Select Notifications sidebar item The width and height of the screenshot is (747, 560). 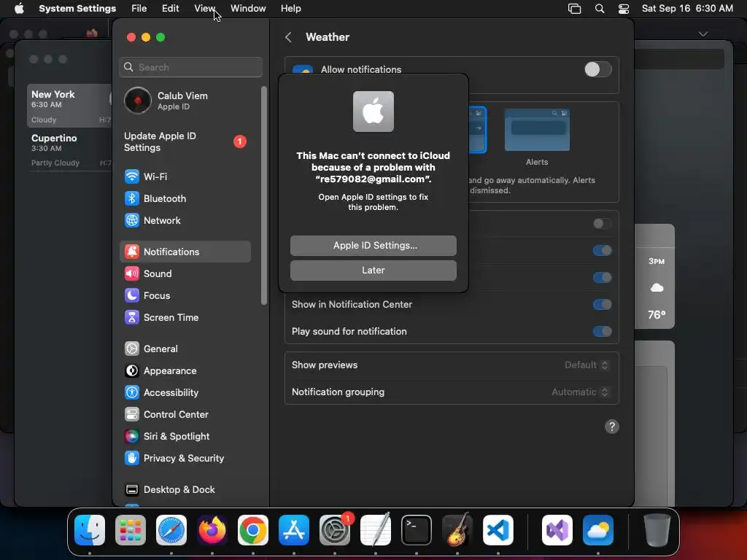[185, 252]
